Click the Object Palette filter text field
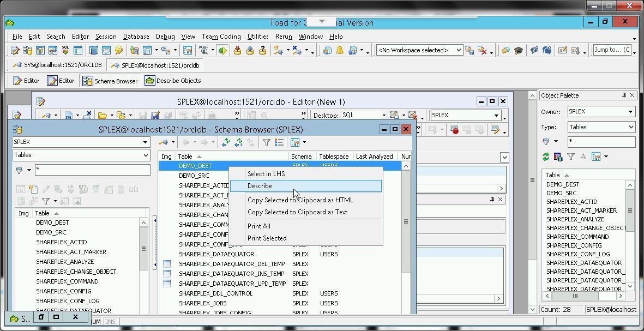The height and width of the screenshot is (331, 644). 601,142
